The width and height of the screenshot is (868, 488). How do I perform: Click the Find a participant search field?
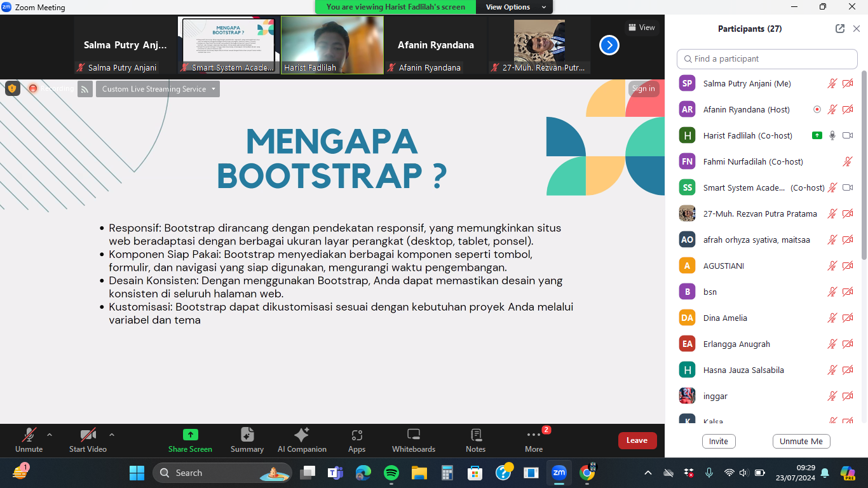click(x=767, y=58)
